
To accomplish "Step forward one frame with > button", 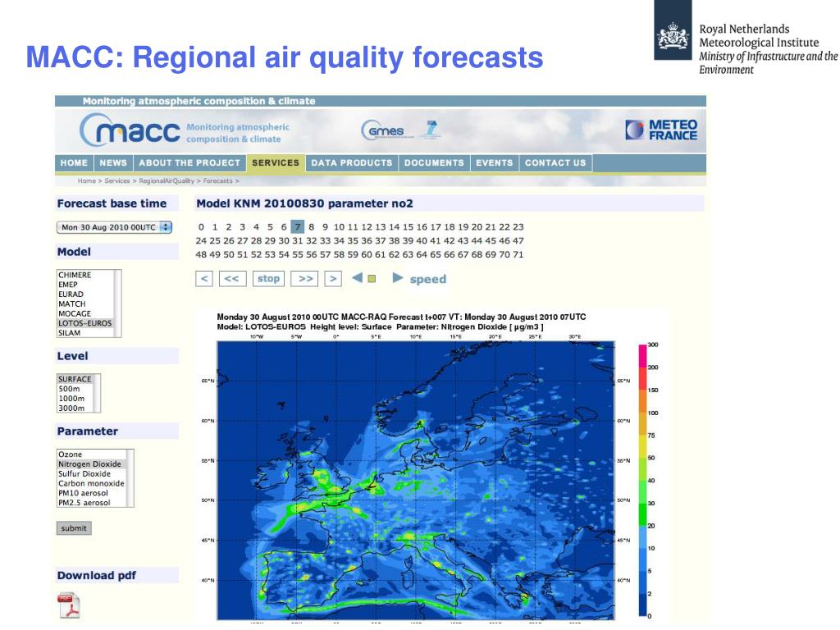I will (333, 279).
